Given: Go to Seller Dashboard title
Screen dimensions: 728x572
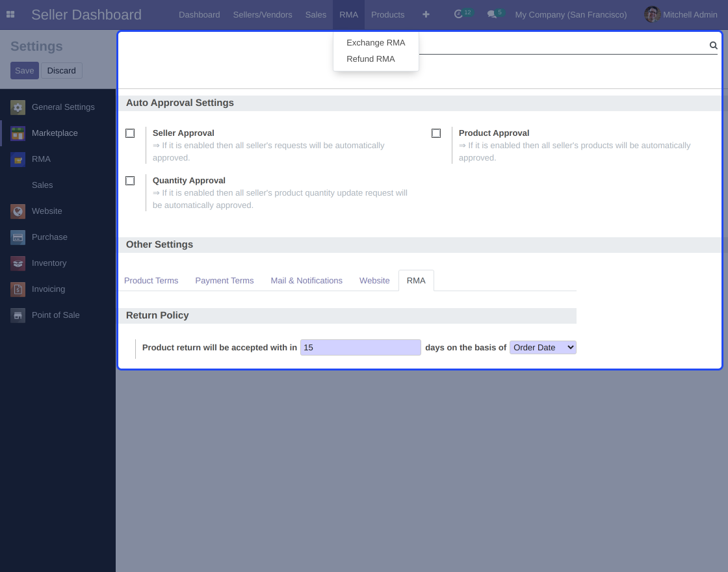Looking at the screenshot, I should pos(86,14).
